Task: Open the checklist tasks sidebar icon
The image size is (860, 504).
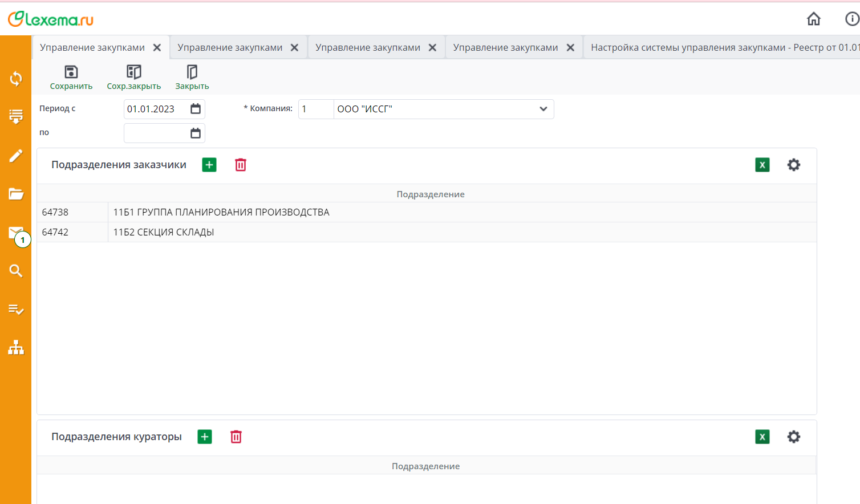Action: 16,309
